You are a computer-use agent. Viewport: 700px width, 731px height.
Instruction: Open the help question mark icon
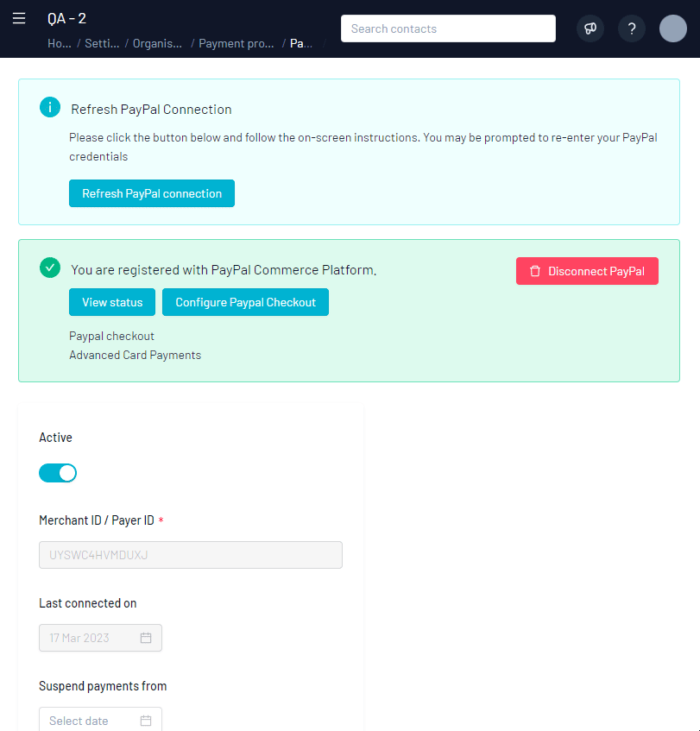632,28
